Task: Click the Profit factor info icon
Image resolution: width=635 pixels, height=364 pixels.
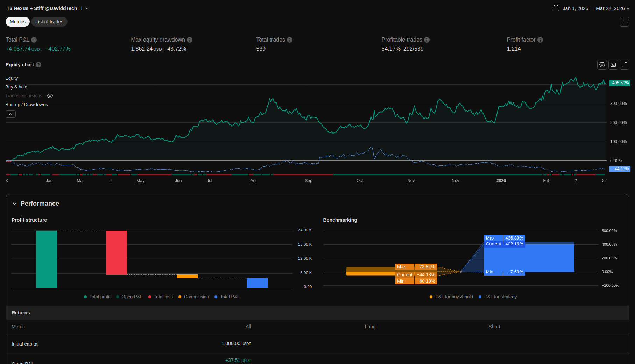Action: 540,40
